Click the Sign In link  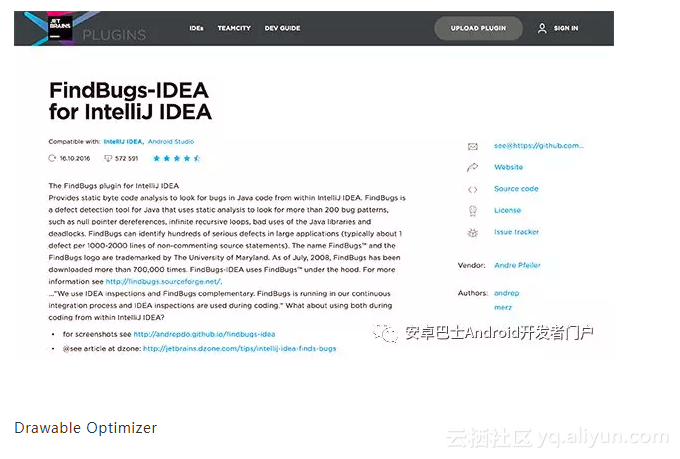(x=566, y=28)
